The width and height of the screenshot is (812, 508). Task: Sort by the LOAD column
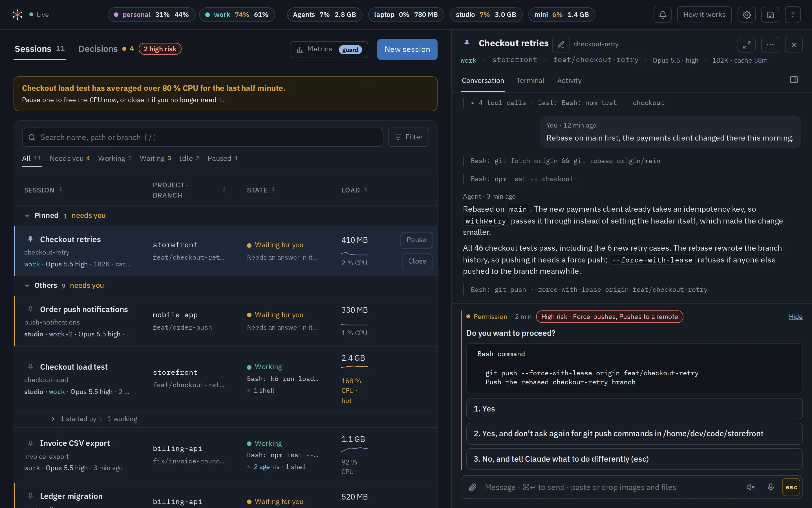pyautogui.click(x=354, y=190)
